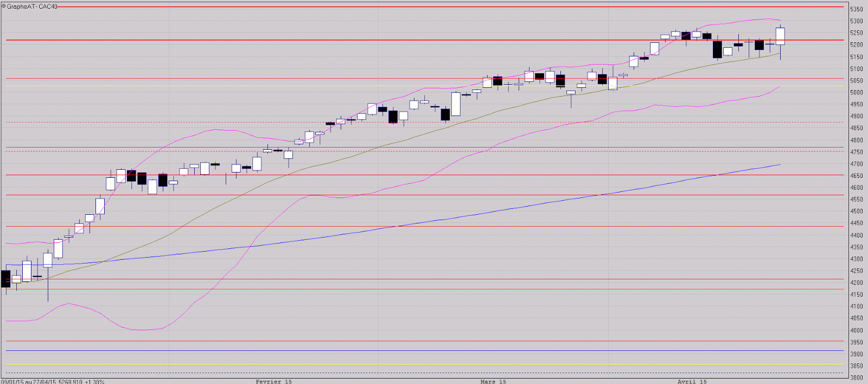Click the 4150 price axis label

pos(856,295)
